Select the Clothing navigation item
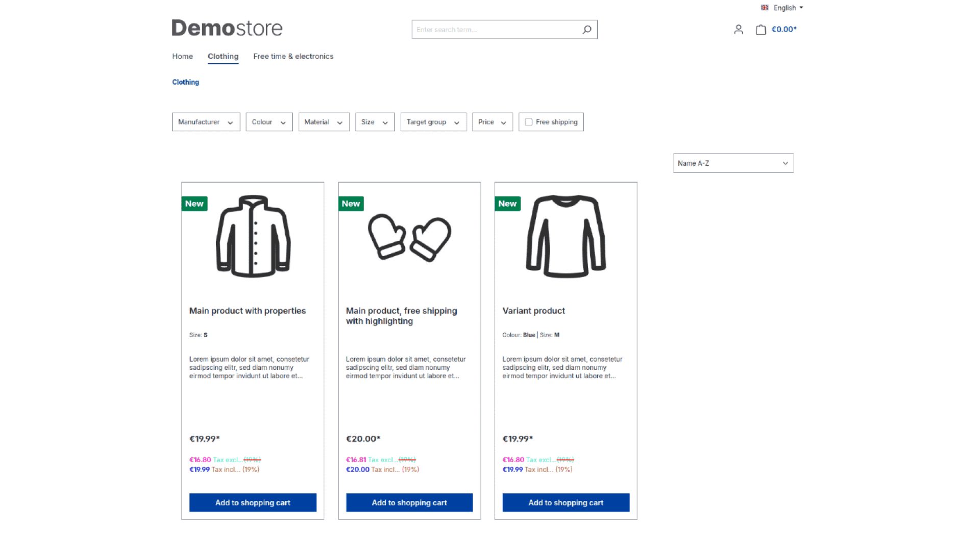This screenshot has height=551, width=980. pos(223,56)
